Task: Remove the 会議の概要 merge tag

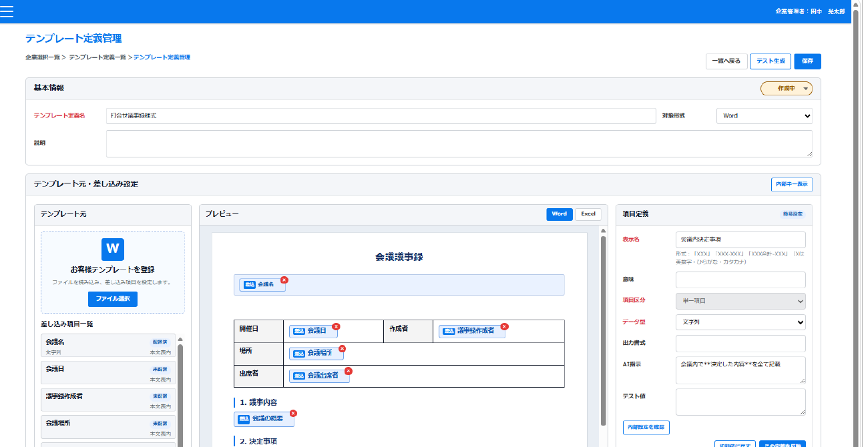Action: pos(293,414)
